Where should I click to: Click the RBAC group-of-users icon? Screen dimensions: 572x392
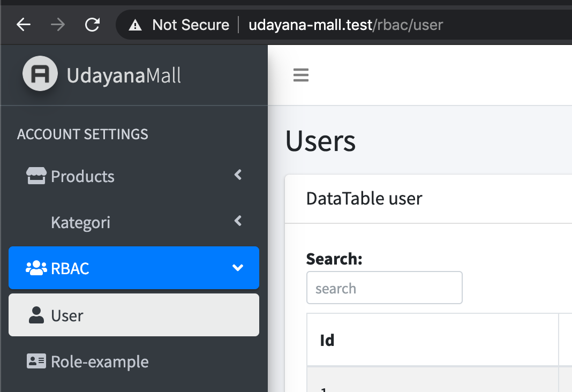(36, 268)
